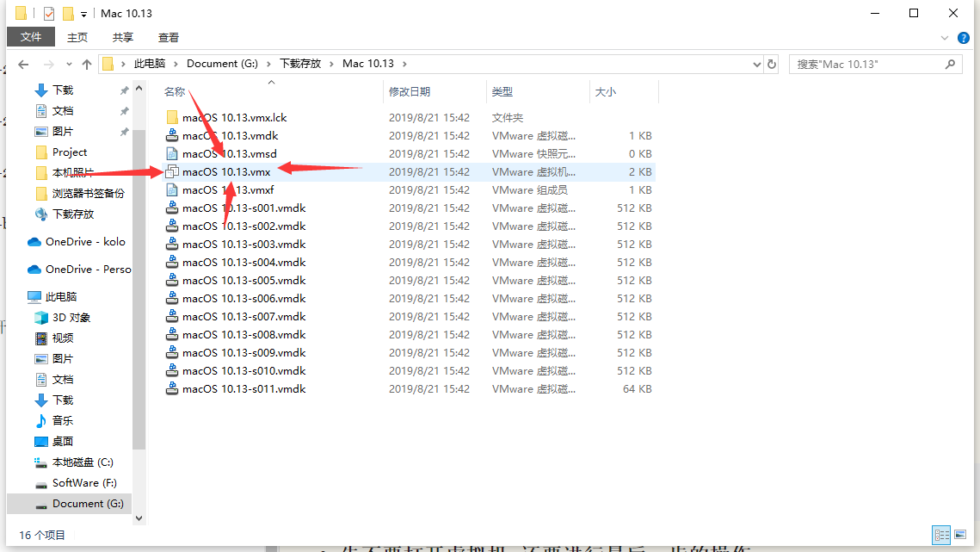Screen dimensions: 980x552
Task: Open the 文件 ribbon tab
Action: coord(31,37)
